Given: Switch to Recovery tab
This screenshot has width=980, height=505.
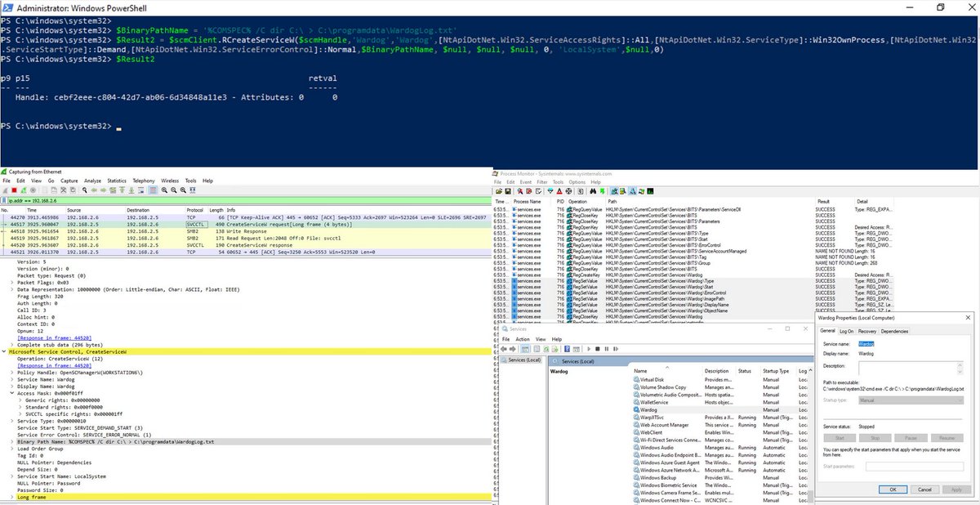Looking at the screenshot, I should coord(867,331).
